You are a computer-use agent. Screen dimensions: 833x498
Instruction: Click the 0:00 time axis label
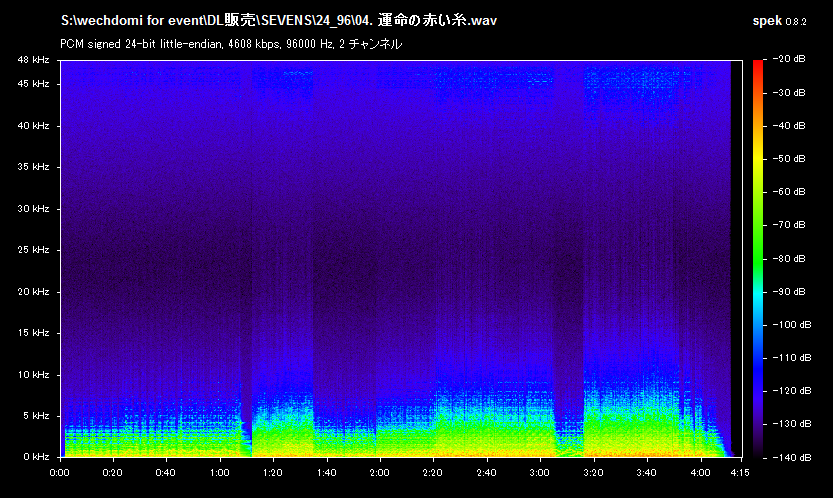60,473
